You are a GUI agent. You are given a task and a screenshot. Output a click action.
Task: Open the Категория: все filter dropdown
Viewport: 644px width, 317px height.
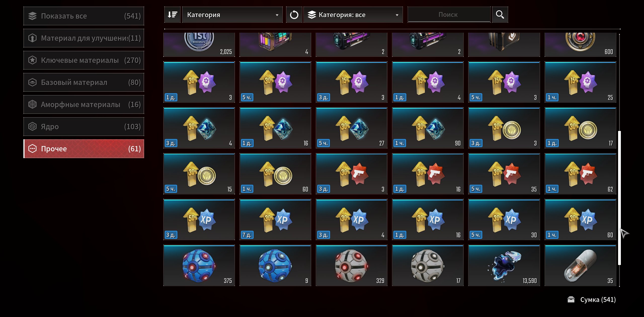(x=353, y=15)
